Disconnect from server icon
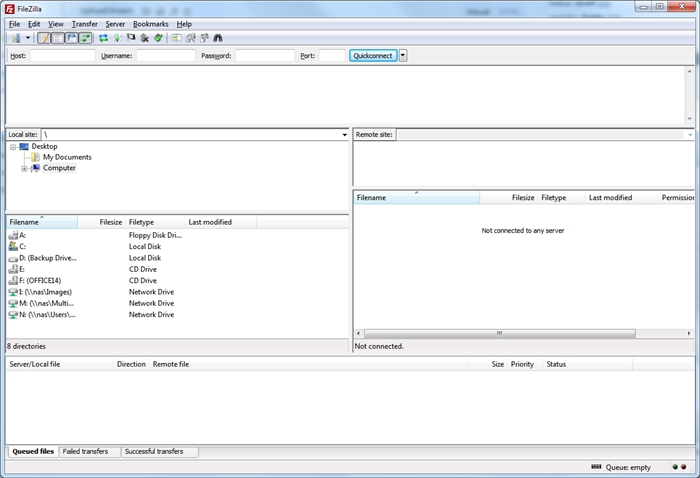The height and width of the screenshot is (478, 700). [x=145, y=38]
